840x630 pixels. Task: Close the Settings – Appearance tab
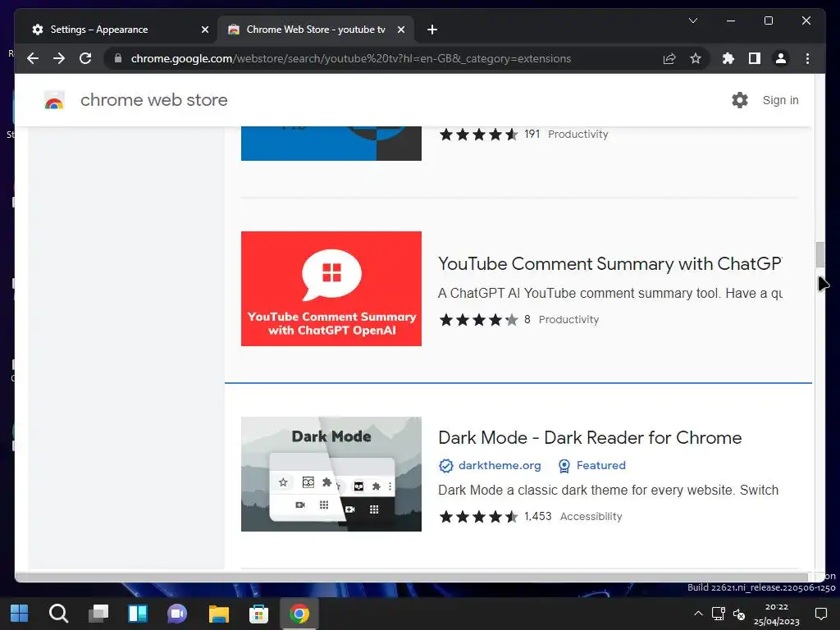(x=204, y=30)
